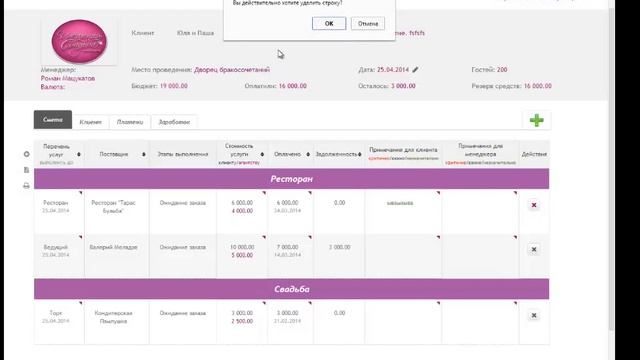
Task: Select the Свадьба section header bar
Action: tap(291, 289)
